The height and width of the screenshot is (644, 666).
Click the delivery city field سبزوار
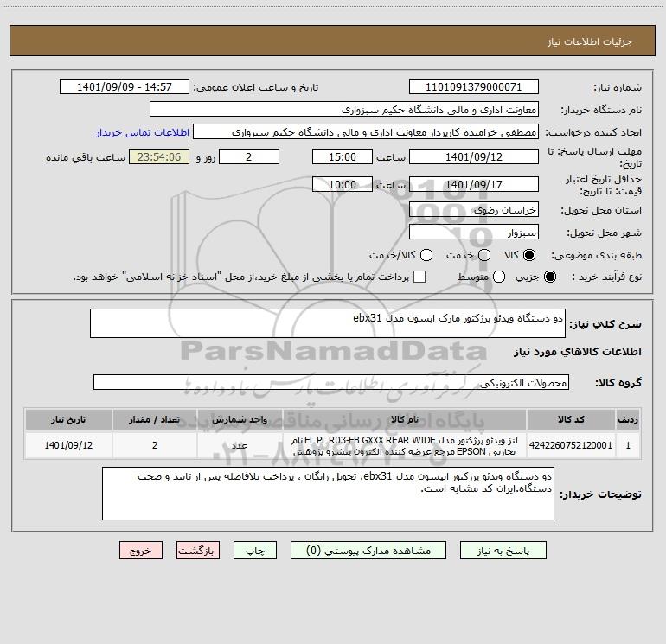[474, 233]
